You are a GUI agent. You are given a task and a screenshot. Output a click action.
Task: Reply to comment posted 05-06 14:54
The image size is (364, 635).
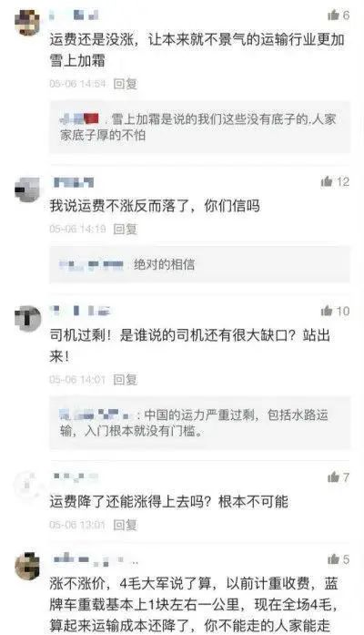click(125, 84)
